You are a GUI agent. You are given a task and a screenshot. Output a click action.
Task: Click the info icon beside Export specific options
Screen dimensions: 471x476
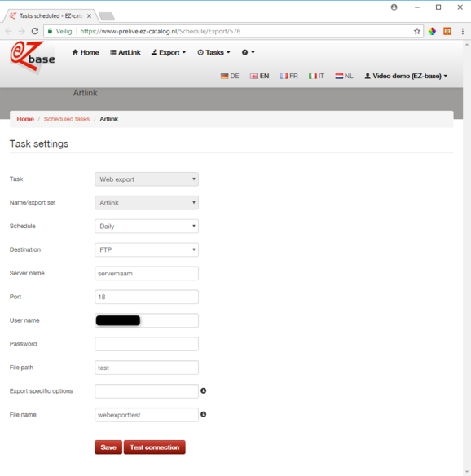[x=204, y=390]
